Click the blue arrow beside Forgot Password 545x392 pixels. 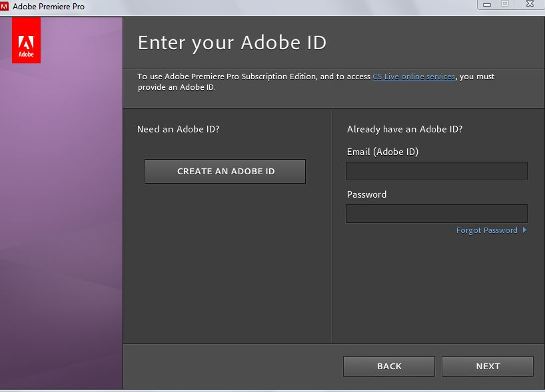524,230
